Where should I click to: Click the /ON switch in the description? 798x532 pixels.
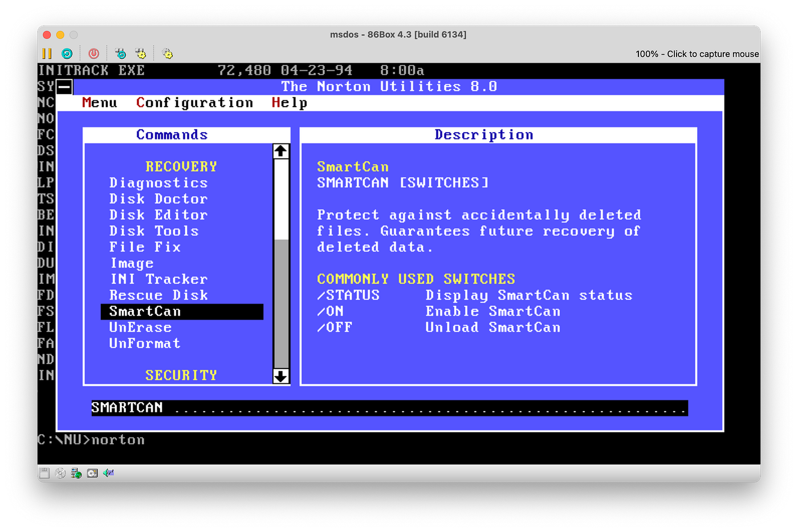pos(331,312)
